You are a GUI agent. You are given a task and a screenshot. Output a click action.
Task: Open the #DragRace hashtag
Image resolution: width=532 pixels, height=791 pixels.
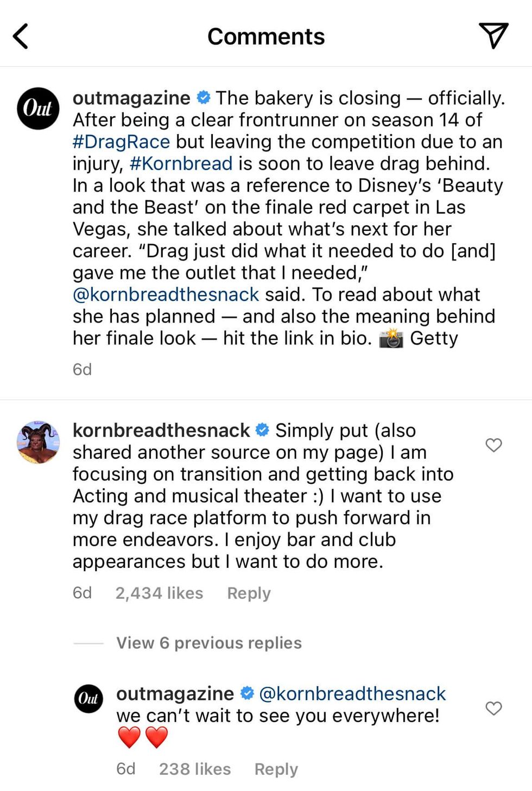[x=121, y=142]
